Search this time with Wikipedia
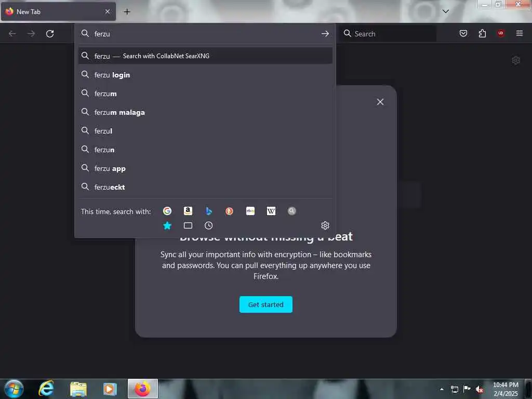Screen dimensions: 532x399 pyautogui.click(x=271, y=211)
